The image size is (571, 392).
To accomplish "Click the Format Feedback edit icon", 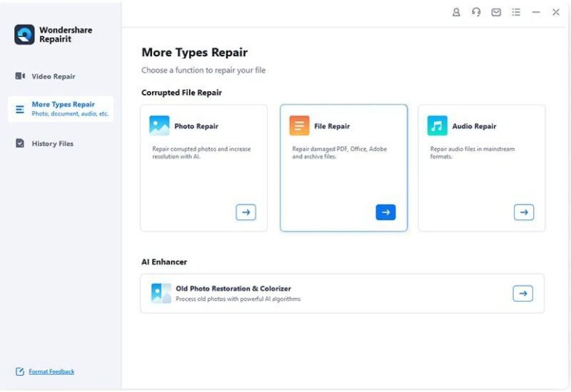I will click(x=20, y=371).
